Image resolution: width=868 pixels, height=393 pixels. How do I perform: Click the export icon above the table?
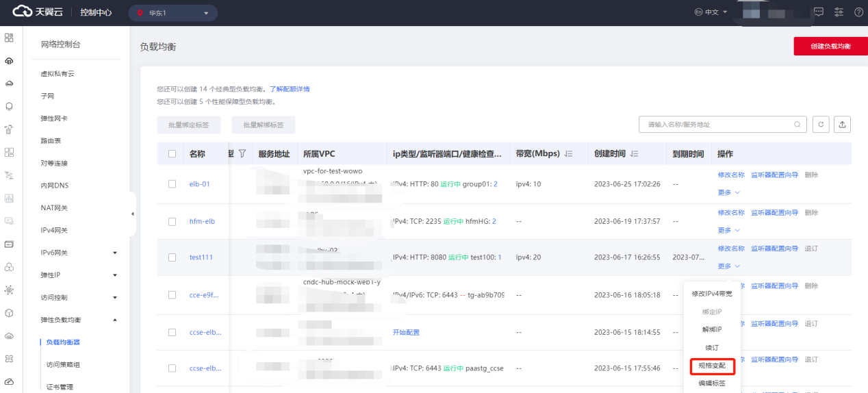coord(843,125)
